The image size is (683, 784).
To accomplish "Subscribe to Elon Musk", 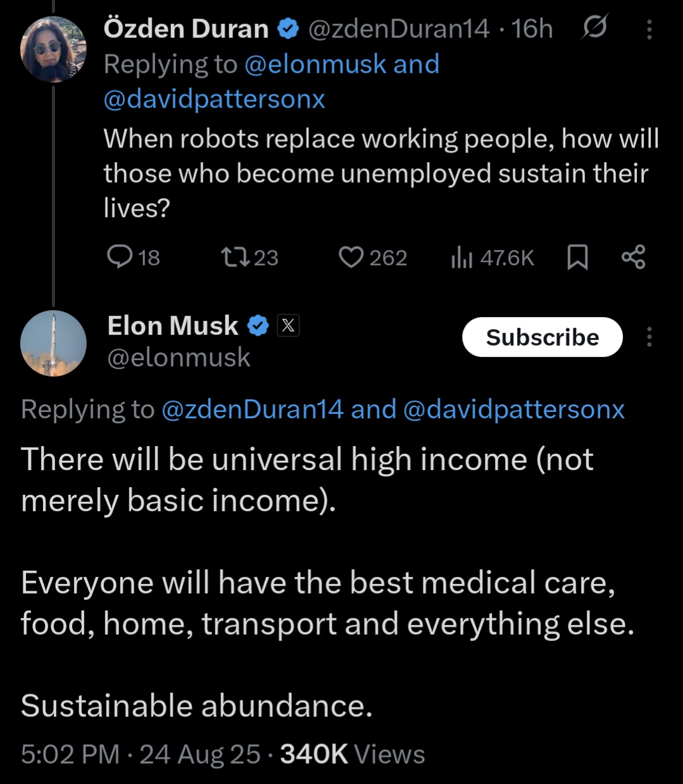I will pos(542,337).
